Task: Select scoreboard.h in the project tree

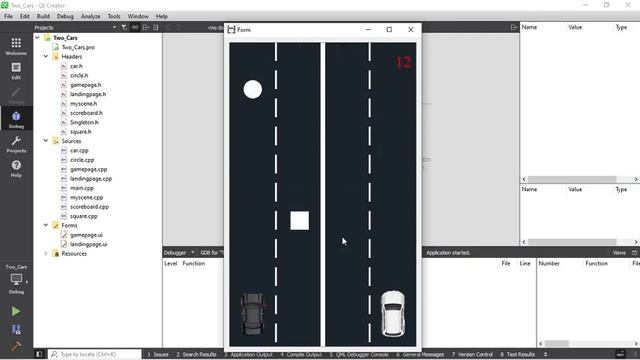Action: click(x=86, y=113)
